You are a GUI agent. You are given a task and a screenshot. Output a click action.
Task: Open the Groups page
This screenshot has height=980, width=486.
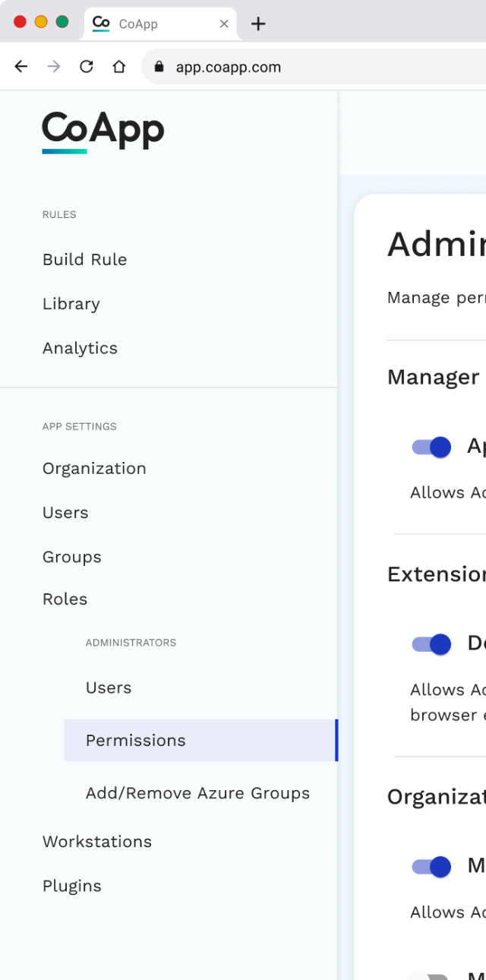pyautogui.click(x=72, y=557)
